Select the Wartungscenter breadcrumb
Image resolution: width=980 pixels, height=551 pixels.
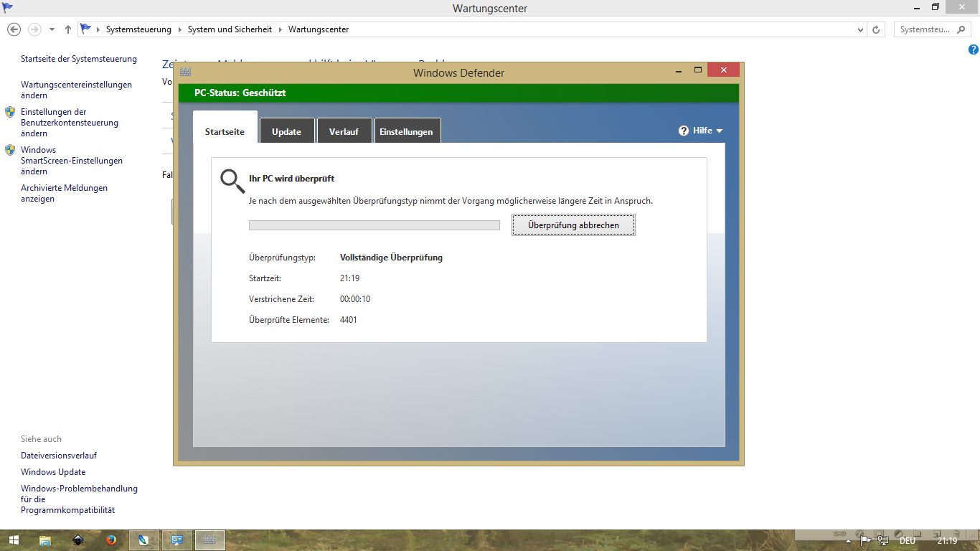click(319, 29)
